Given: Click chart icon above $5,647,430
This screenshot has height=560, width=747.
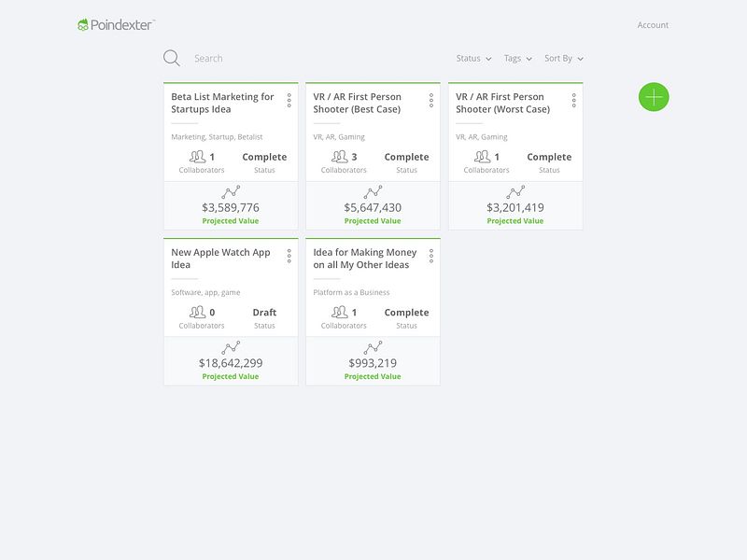Looking at the screenshot, I should (373, 192).
